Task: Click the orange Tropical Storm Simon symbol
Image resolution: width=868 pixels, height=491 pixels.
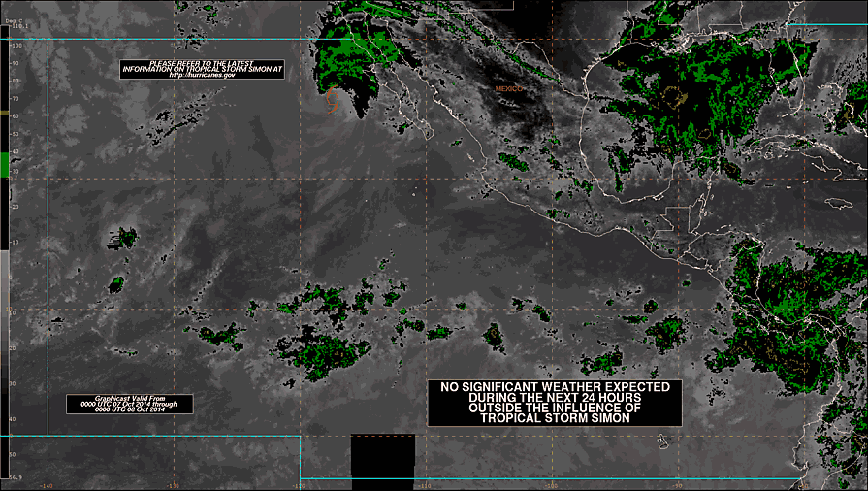Action: tap(333, 100)
